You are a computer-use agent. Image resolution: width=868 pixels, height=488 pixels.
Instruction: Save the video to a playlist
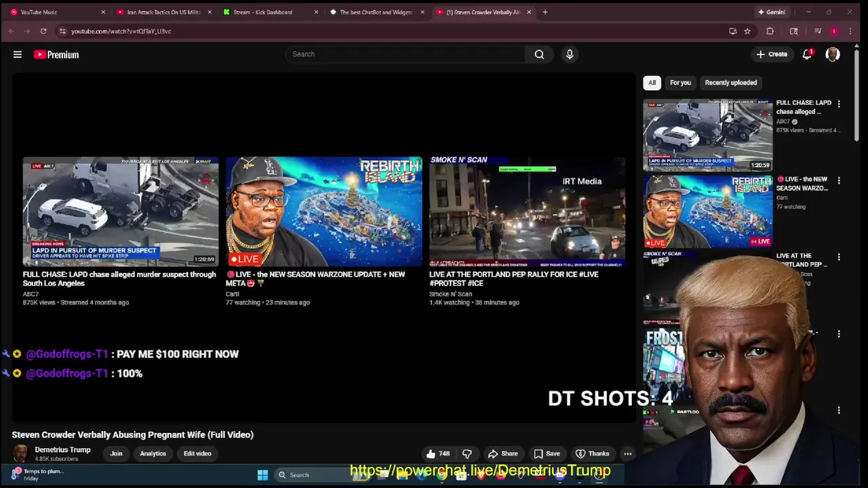tap(547, 453)
